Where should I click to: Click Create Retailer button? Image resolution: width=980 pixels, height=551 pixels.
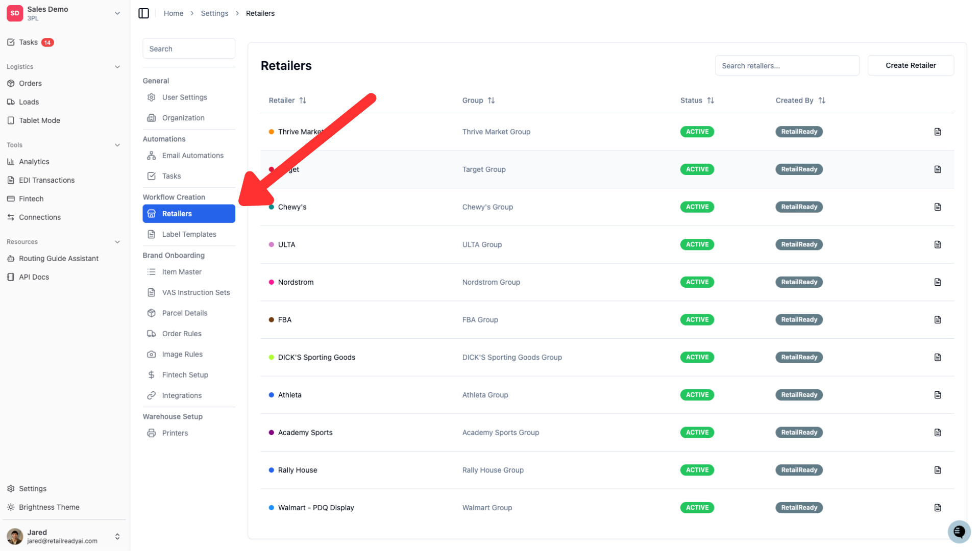[911, 65]
